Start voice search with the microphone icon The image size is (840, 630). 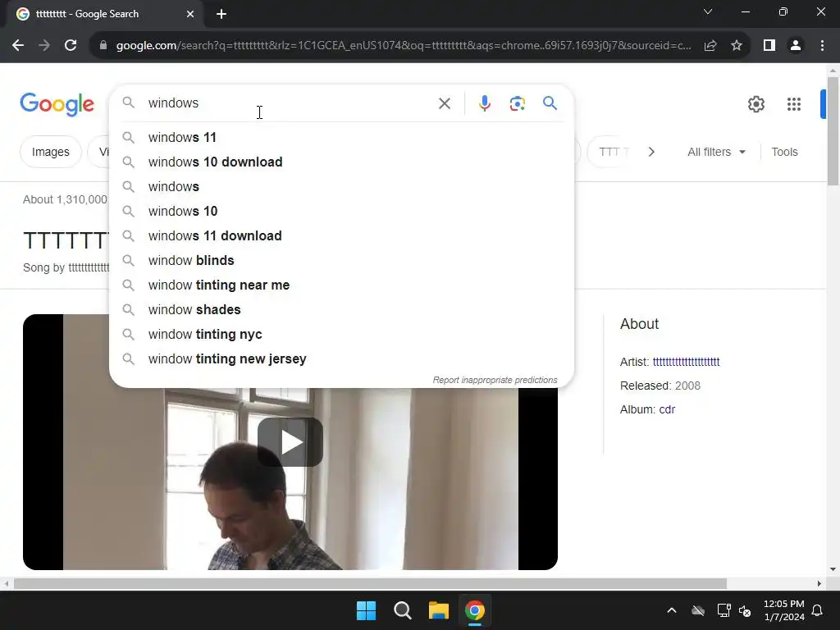click(484, 103)
